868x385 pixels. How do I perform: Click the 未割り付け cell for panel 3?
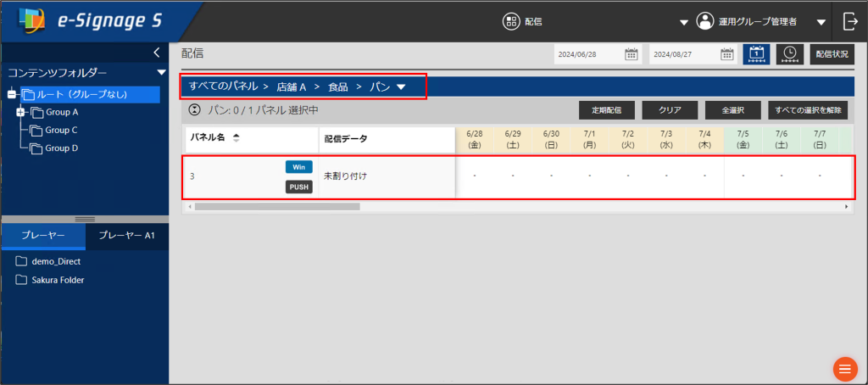click(387, 176)
